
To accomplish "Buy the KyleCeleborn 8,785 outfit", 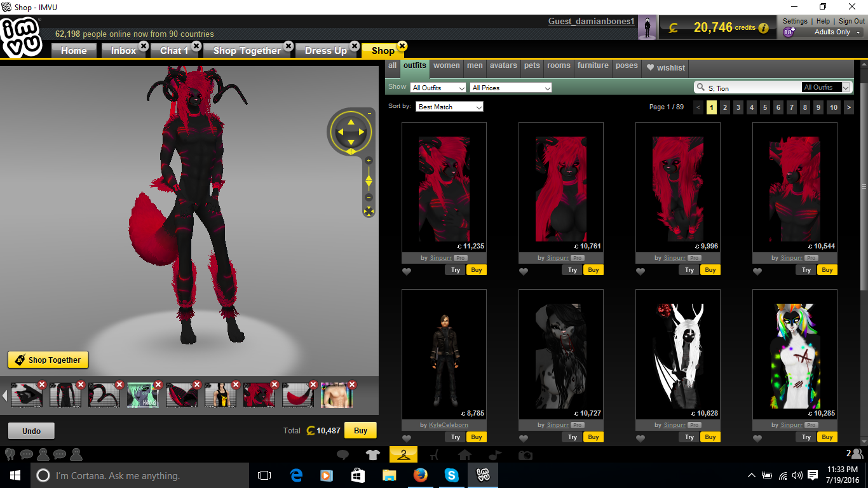I will tap(476, 437).
